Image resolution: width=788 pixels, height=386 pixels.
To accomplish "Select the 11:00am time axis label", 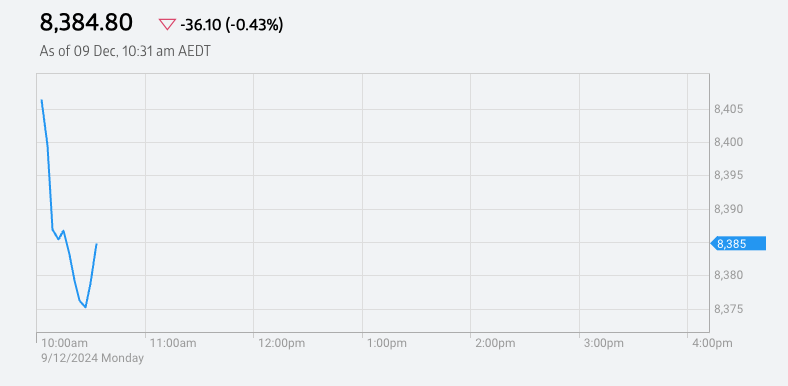I will click(x=173, y=343).
